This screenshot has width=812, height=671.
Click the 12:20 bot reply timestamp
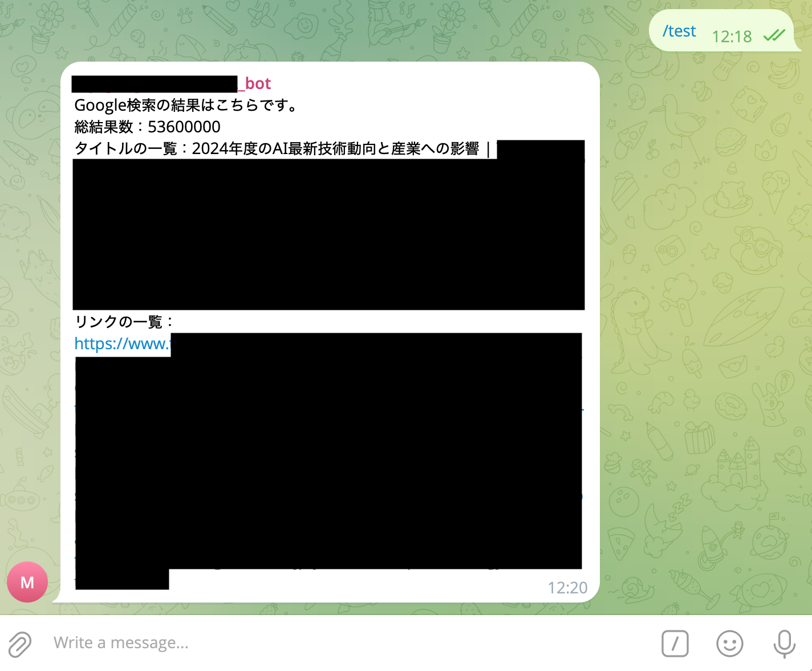click(x=567, y=588)
